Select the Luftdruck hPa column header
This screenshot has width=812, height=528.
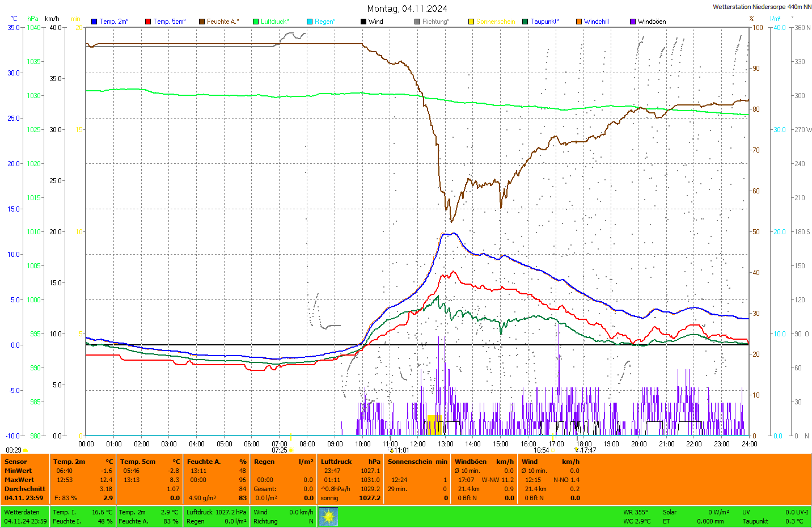point(350,462)
